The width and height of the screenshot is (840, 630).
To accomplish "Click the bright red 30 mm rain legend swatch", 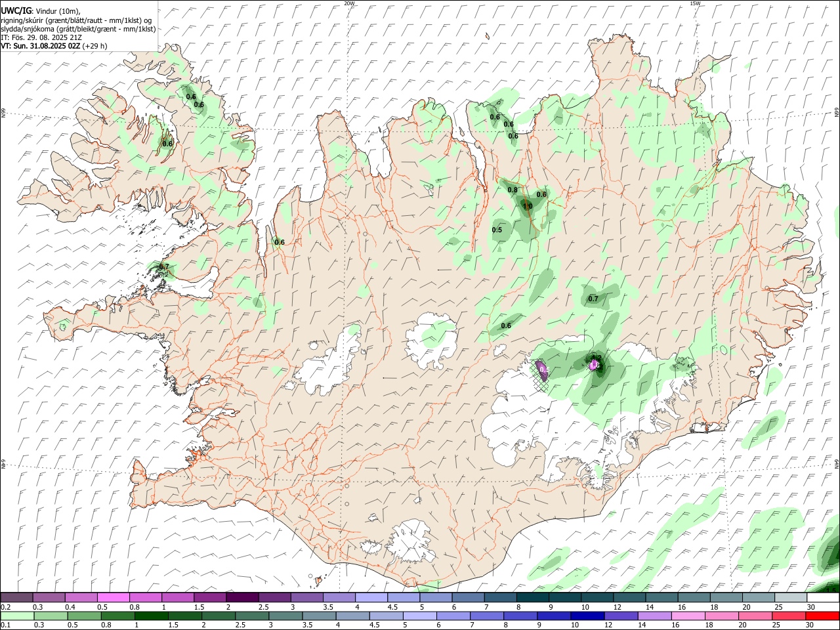I will 822,616.
